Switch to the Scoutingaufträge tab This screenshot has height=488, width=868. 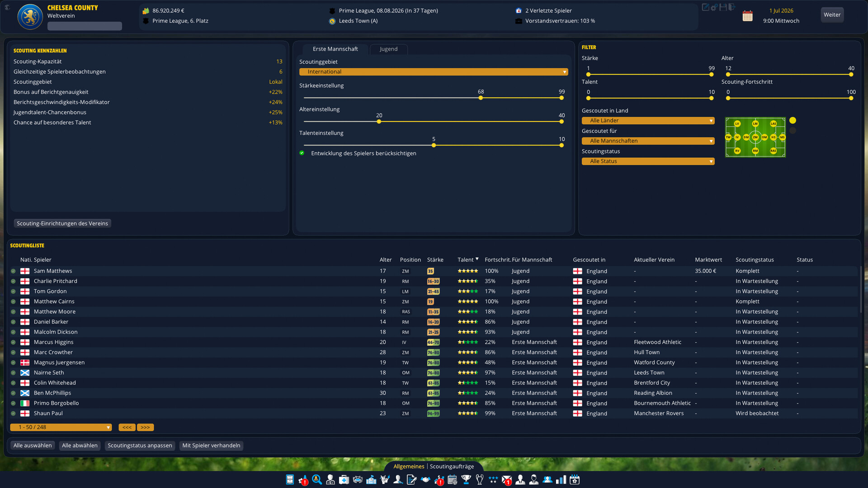coord(452,466)
